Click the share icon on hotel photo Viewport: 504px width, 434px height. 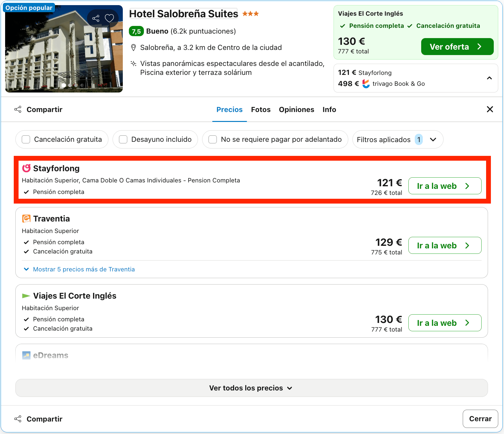(x=96, y=18)
